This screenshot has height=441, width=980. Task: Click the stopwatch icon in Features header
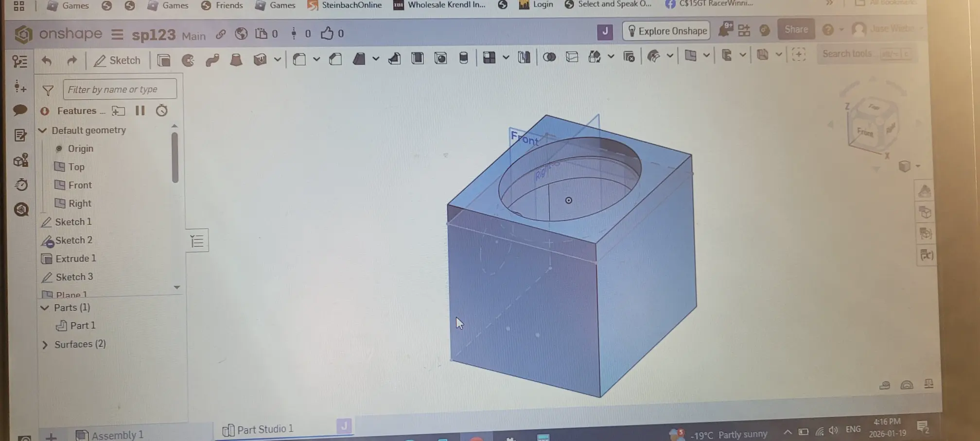tap(161, 111)
